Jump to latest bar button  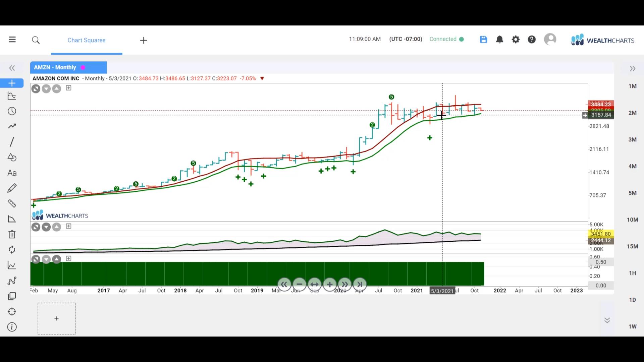click(x=360, y=285)
